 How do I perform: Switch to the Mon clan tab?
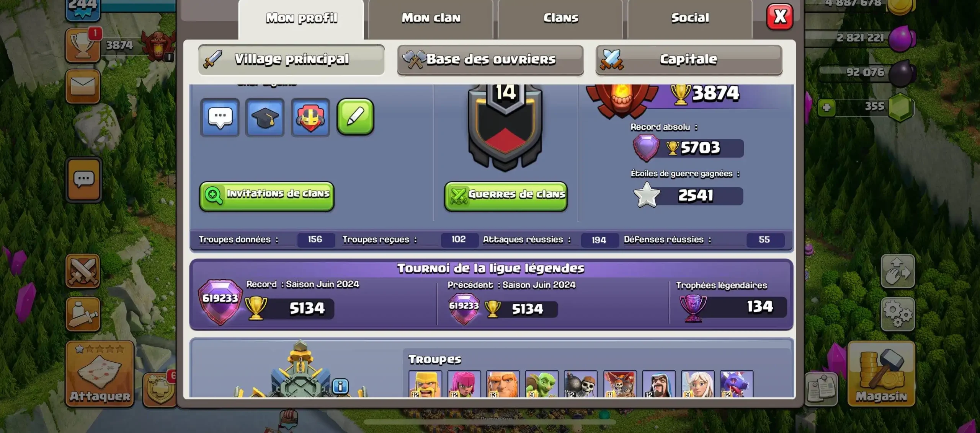pyautogui.click(x=431, y=18)
